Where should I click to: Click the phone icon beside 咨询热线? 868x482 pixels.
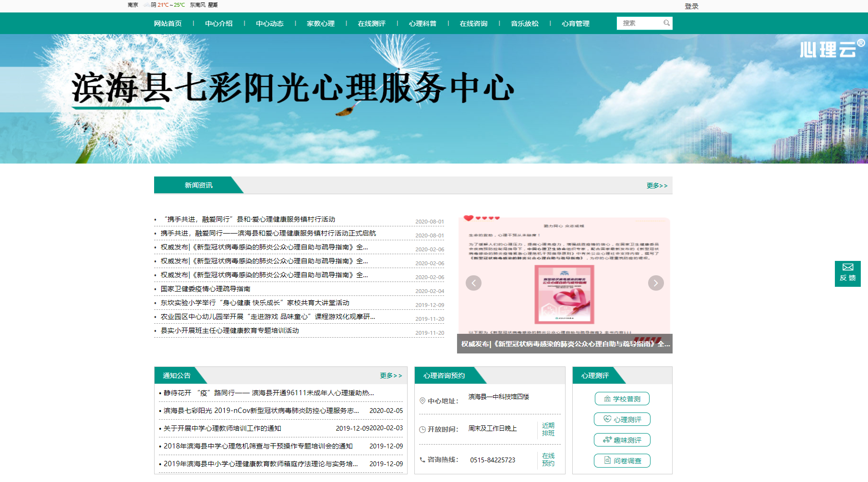[x=423, y=460]
